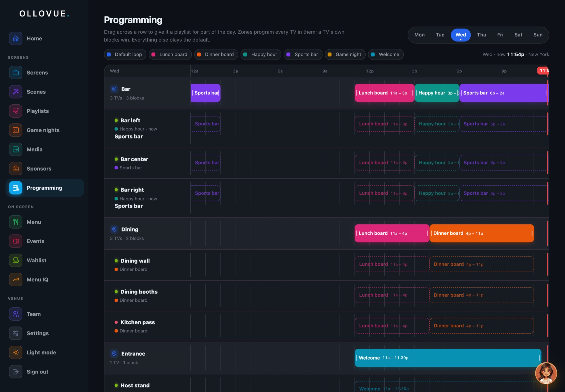Select the Game night playlist chip

pyautogui.click(x=345, y=55)
